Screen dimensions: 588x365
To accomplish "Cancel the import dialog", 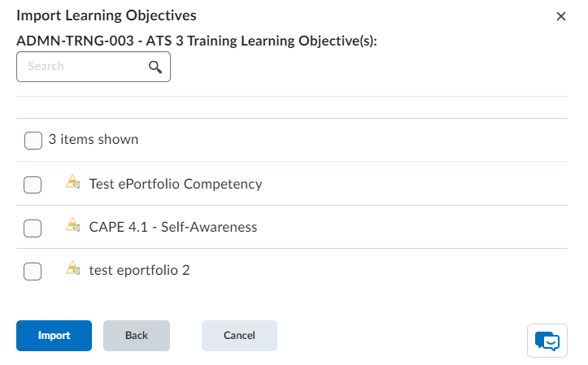I will pos(239,336).
